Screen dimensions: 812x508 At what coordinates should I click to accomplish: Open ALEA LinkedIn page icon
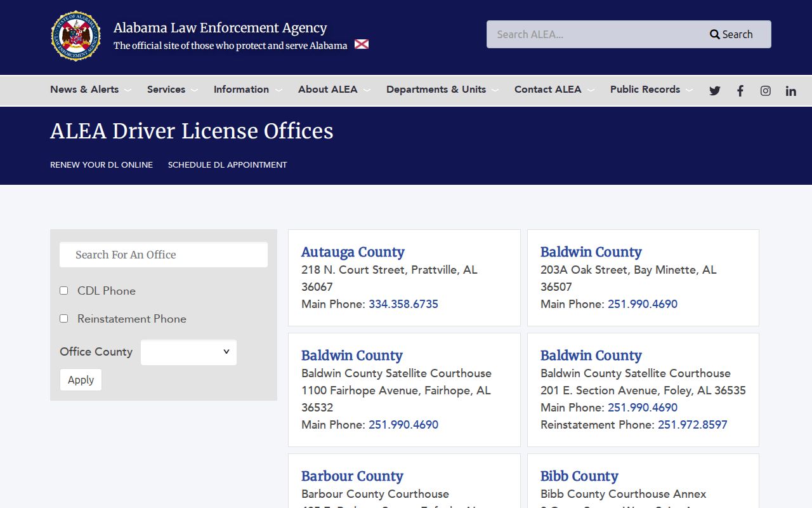point(791,91)
